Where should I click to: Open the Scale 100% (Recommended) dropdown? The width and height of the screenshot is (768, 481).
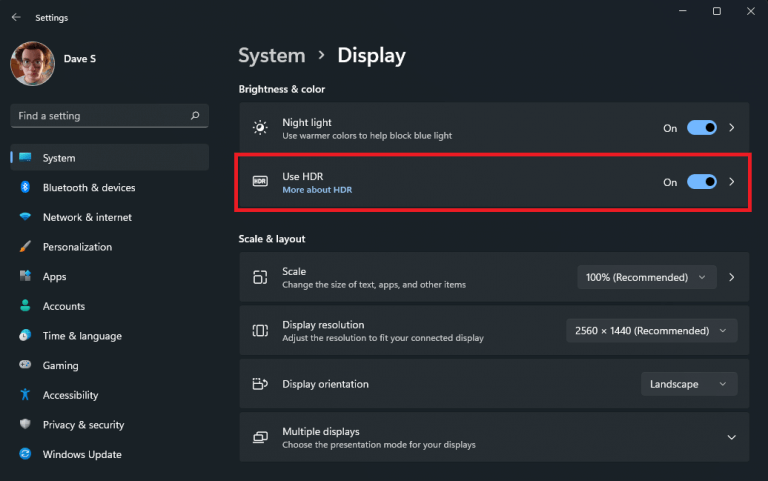pos(647,277)
